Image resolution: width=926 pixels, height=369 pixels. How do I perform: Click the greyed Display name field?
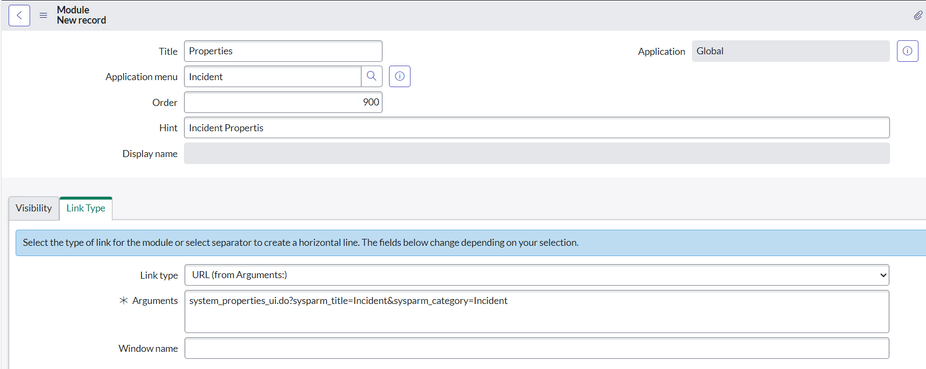(x=537, y=154)
